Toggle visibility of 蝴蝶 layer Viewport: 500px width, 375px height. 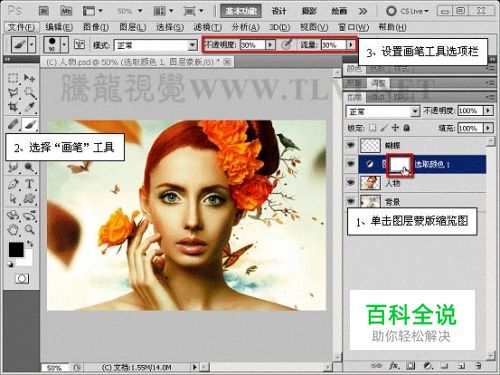point(351,145)
